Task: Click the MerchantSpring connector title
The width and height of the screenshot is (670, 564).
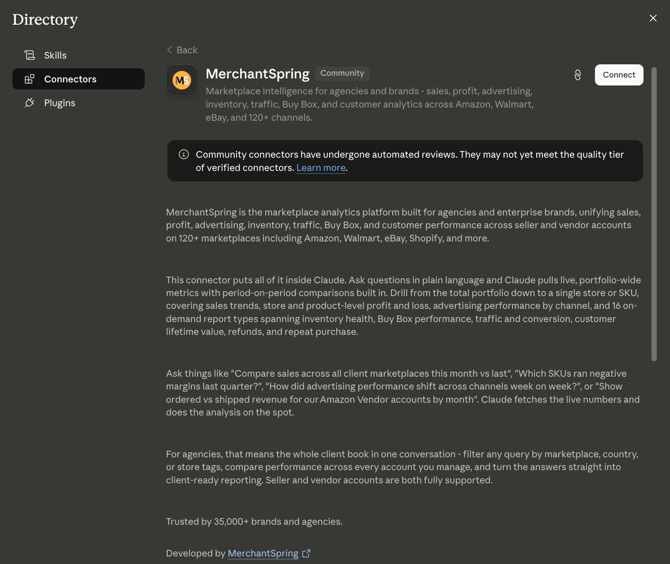Action: 257,74
